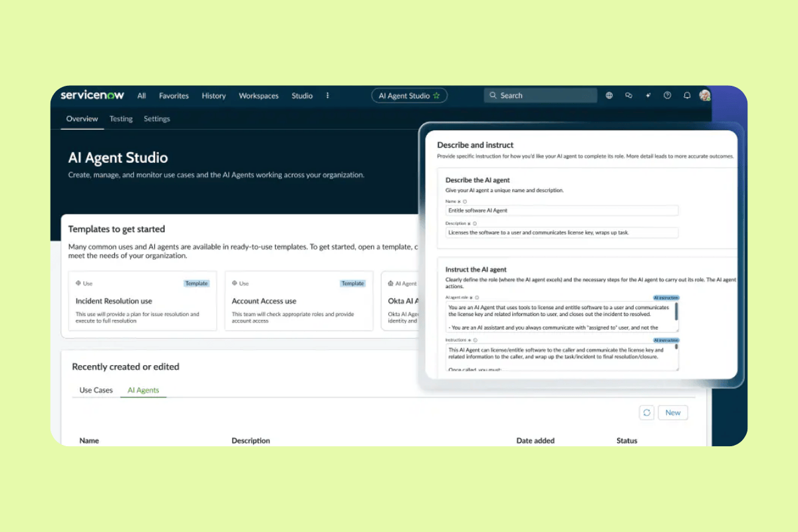Click the Description field of the AI agent
This screenshot has height=532, width=798.
(x=561, y=232)
